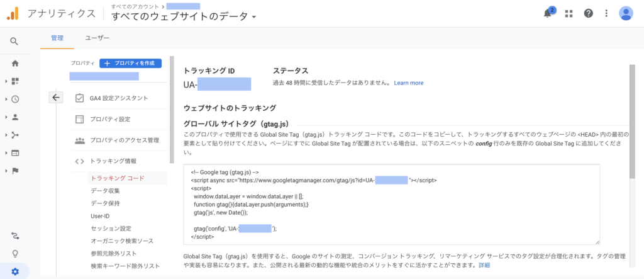Click the すべてのアカウント breadcrumb
The height and width of the screenshot is (279, 644).
tap(136, 6)
